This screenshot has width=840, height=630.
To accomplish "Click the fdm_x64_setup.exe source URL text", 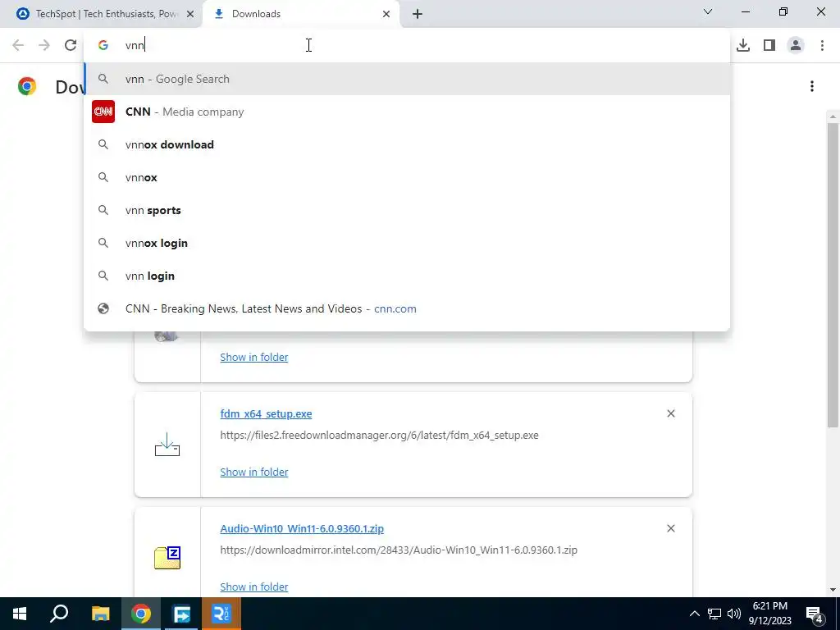I will (379, 435).
